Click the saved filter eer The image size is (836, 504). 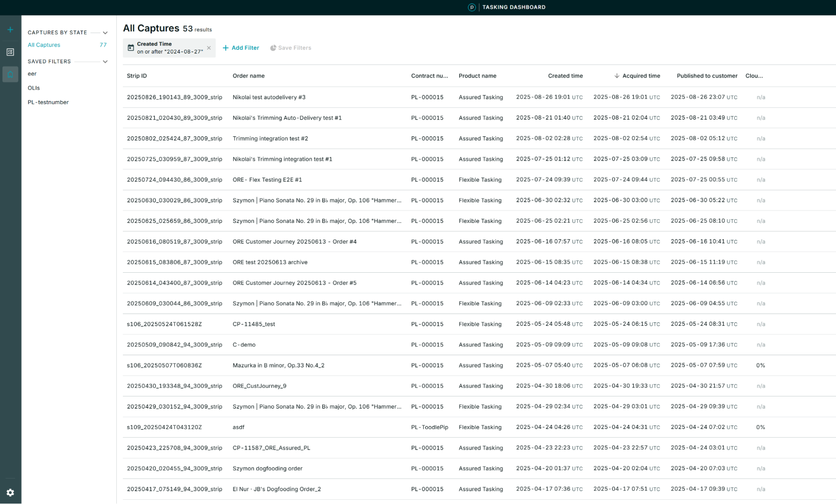tap(32, 74)
